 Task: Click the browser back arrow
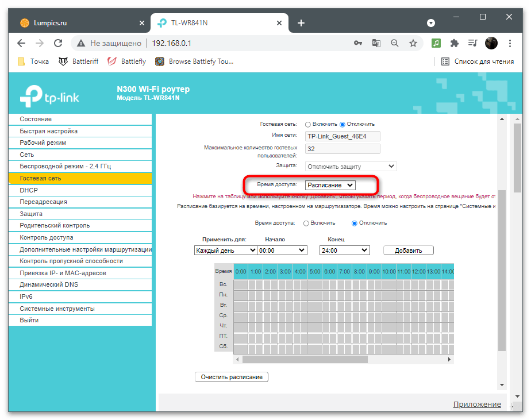(21, 43)
